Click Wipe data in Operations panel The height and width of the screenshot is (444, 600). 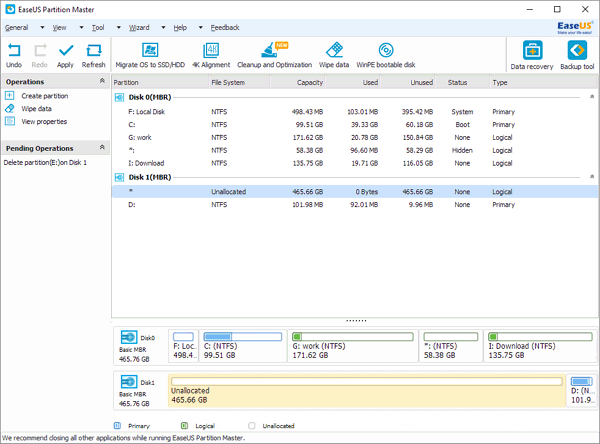(36, 109)
